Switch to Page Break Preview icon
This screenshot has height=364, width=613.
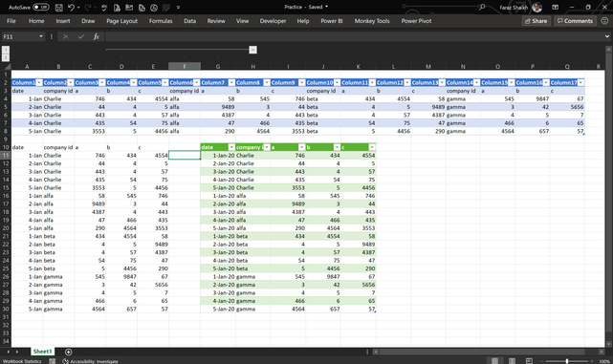click(x=529, y=361)
